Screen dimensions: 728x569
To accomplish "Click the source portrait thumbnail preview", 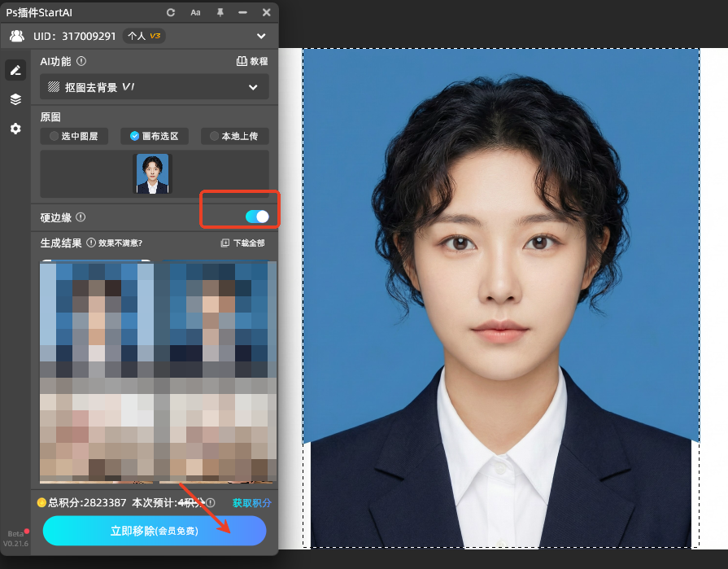I will [153, 173].
